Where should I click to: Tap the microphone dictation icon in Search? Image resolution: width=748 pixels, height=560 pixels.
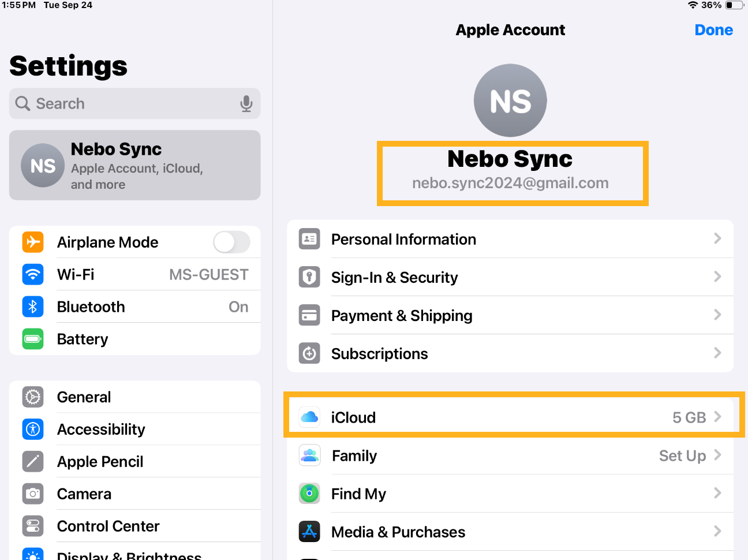click(246, 103)
